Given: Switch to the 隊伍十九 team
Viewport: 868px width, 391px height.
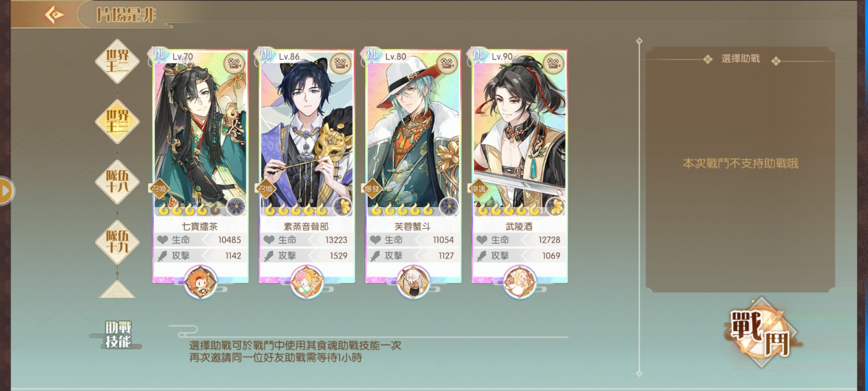Looking at the screenshot, I should (117, 242).
